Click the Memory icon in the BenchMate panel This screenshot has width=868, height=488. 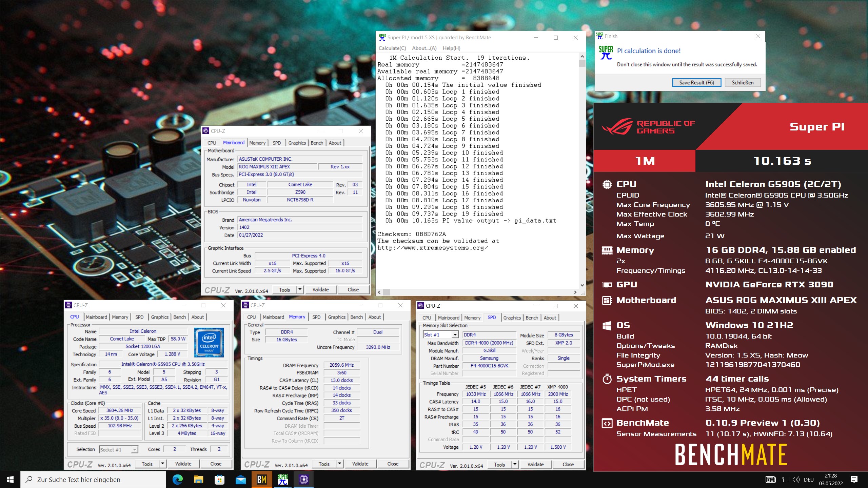[x=607, y=250]
